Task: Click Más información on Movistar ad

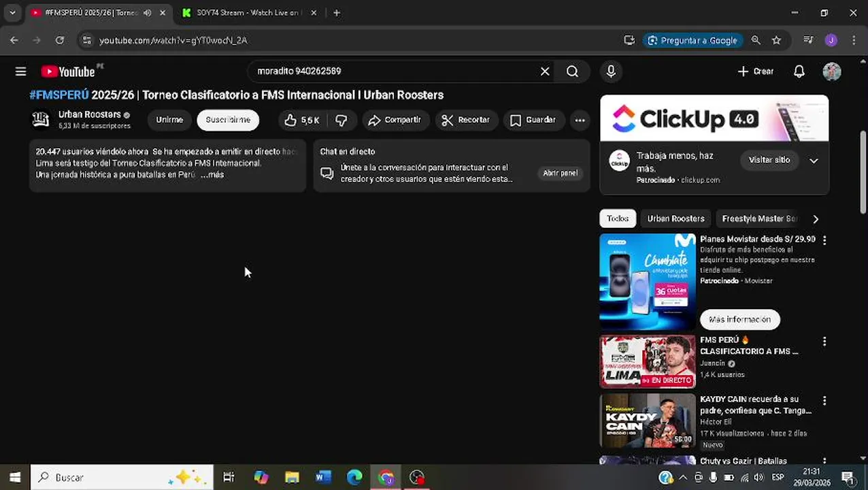Action: pyautogui.click(x=739, y=319)
